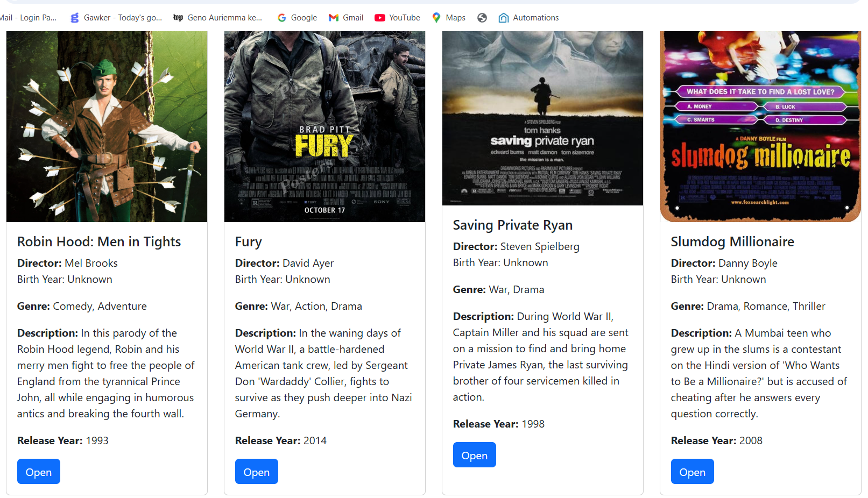This screenshot has width=868, height=498.
Task: Click the Fury movie poster
Action: point(324,126)
